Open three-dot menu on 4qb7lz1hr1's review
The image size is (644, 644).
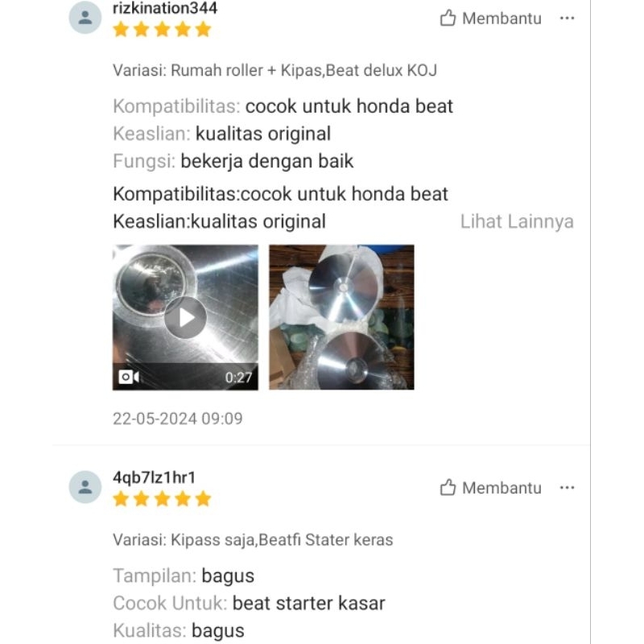[x=567, y=488]
